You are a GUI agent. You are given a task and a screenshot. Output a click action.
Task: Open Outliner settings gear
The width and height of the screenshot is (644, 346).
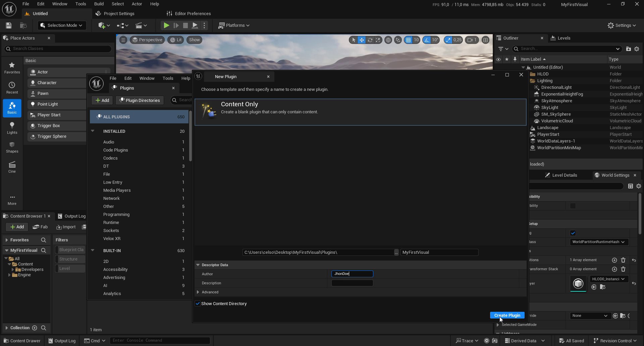pos(637,49)
